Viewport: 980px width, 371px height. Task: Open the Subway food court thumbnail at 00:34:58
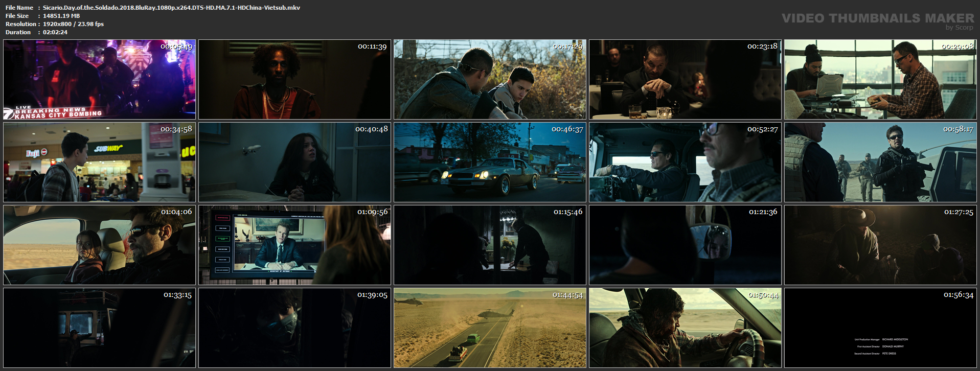click(99, 163)
